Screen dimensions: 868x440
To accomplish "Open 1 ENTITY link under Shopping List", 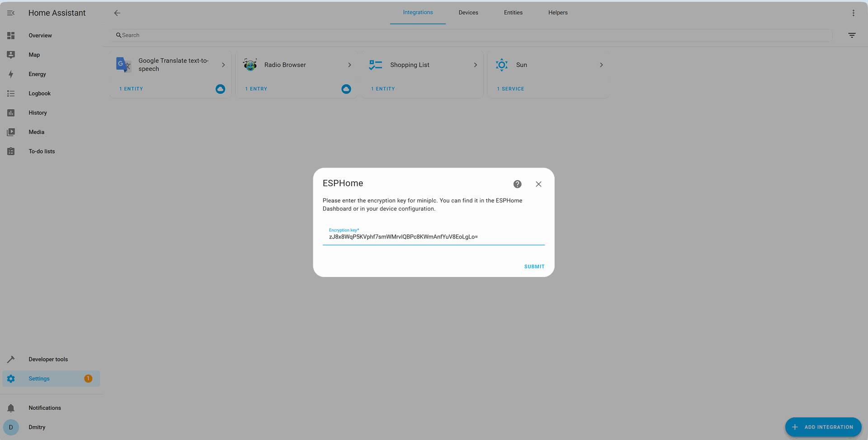I will [383, 89].
